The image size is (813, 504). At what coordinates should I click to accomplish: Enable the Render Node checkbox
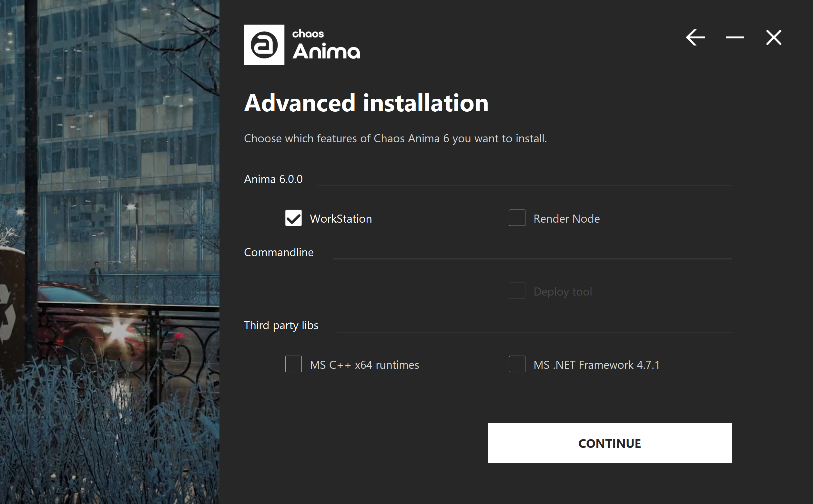(517, 218)
